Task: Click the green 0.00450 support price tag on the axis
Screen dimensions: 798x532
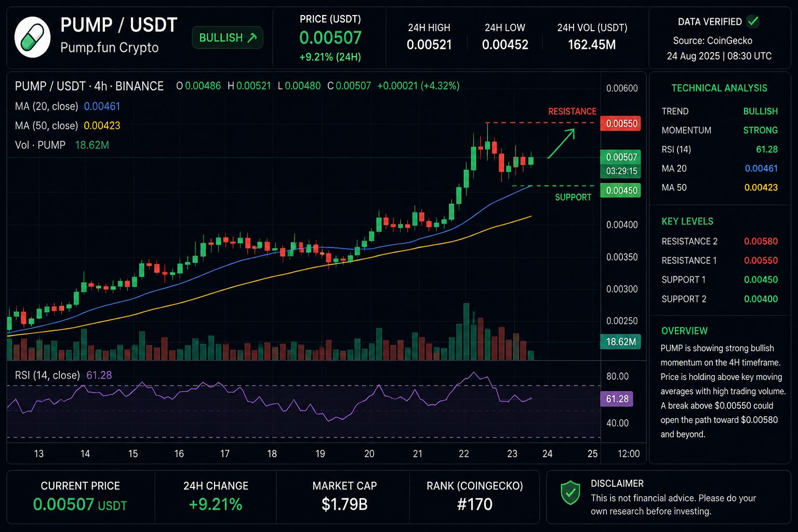Action: click(x=620, y=190)
